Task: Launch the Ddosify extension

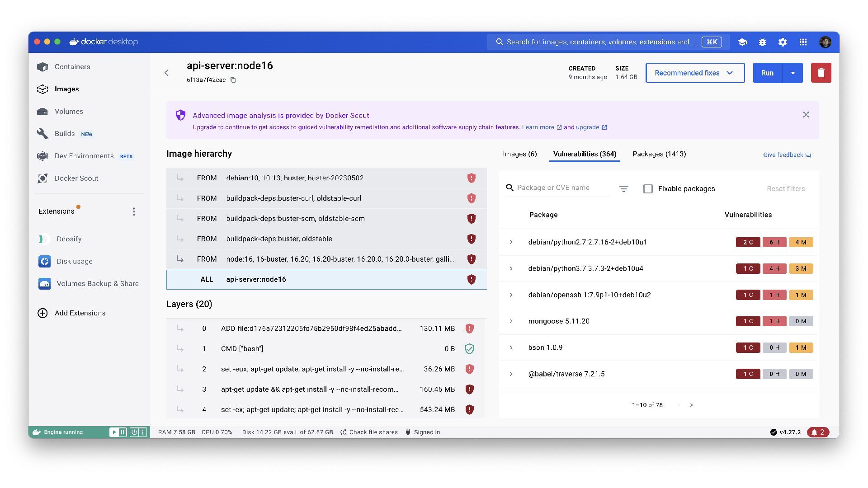Action: [69, 239]
